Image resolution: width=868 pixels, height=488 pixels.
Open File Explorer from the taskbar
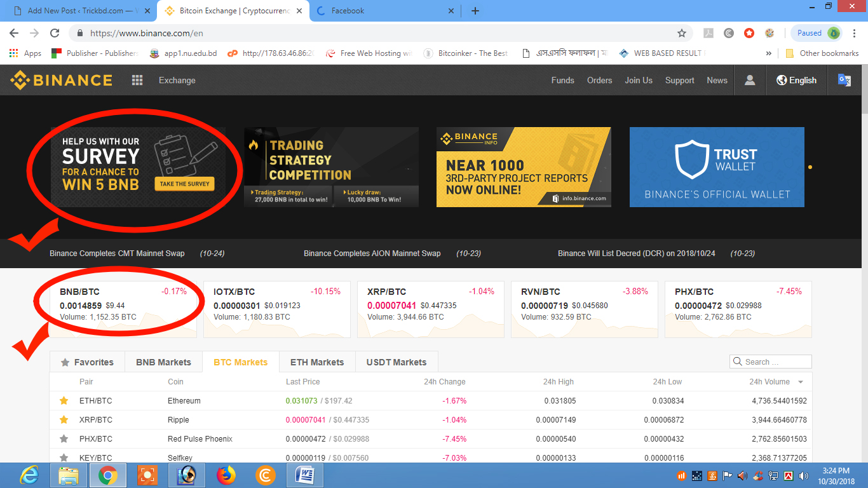[x=69, y=475]
